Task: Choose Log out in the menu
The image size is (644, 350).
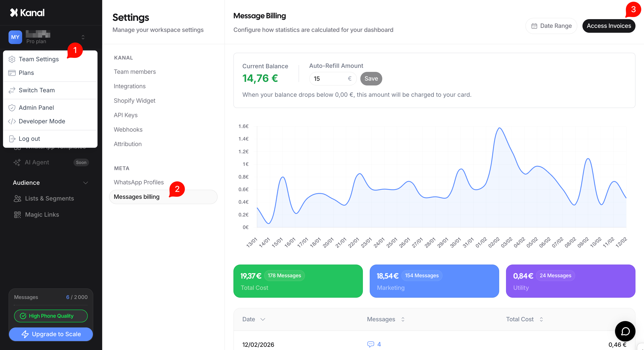Action: coord(29,139)
